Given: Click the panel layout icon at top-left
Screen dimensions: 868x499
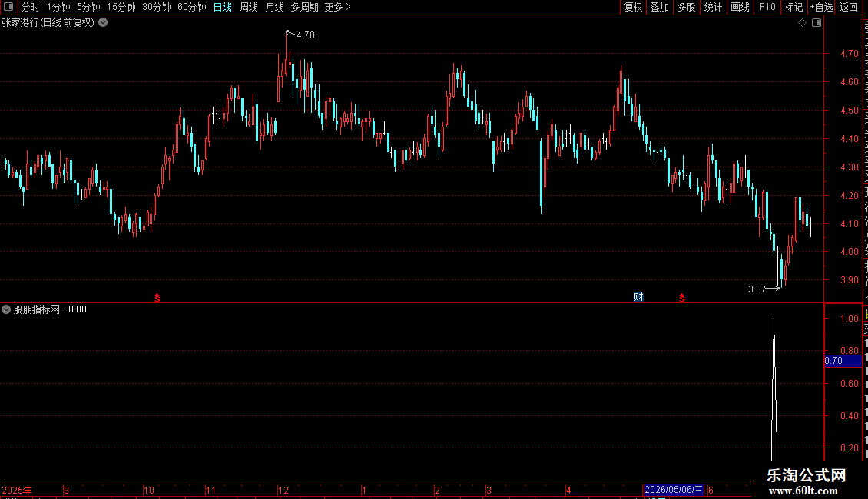Looking at the screenshot, I should tap(8, 7).
